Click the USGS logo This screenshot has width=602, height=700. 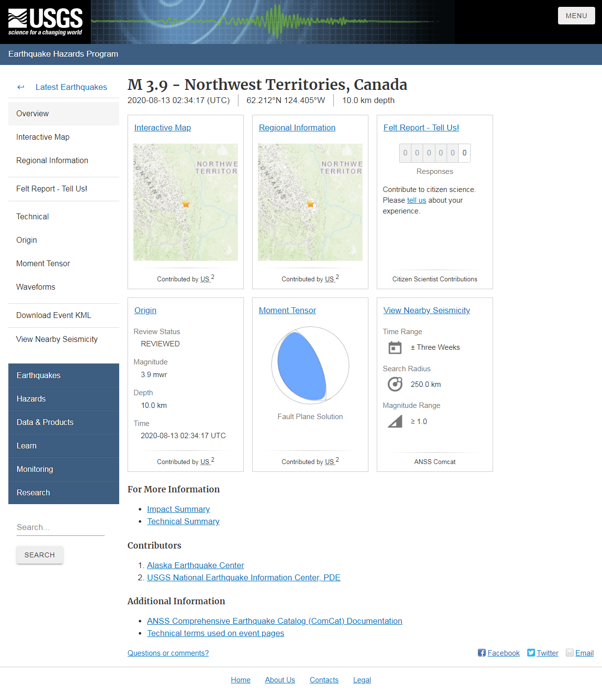45,21
